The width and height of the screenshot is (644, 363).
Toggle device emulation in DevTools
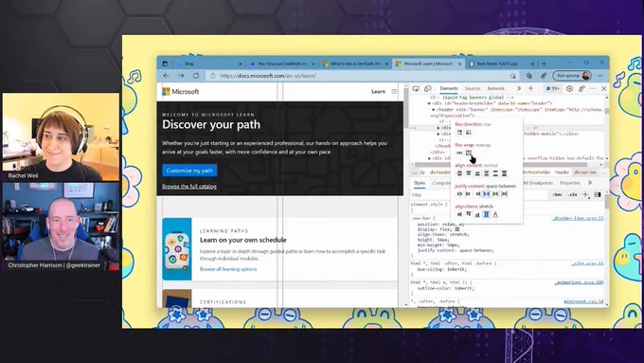tap(427, 88)
